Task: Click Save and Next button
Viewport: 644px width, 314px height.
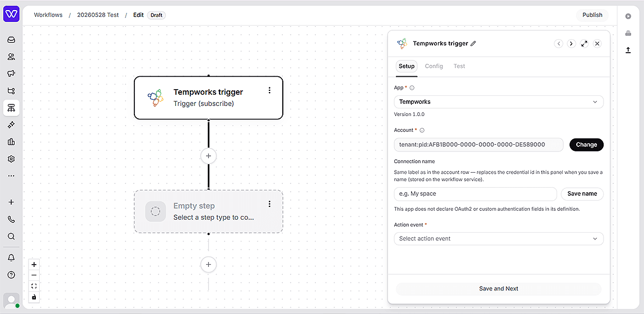Action: tap(498, 289)
